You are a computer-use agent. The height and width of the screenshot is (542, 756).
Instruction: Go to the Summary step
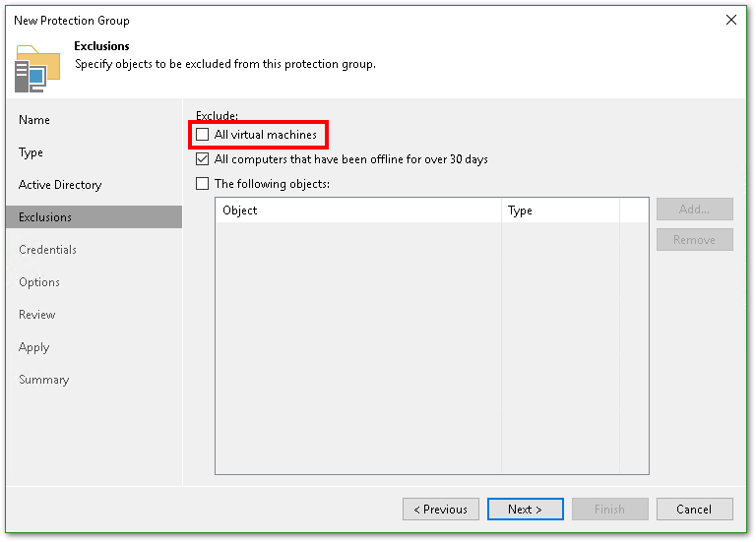pos(44,380)
